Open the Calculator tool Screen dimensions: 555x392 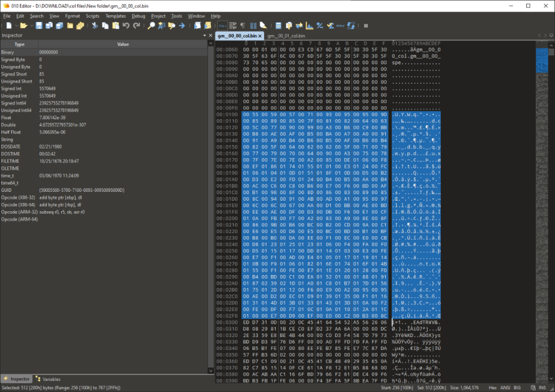coord(279,26)
